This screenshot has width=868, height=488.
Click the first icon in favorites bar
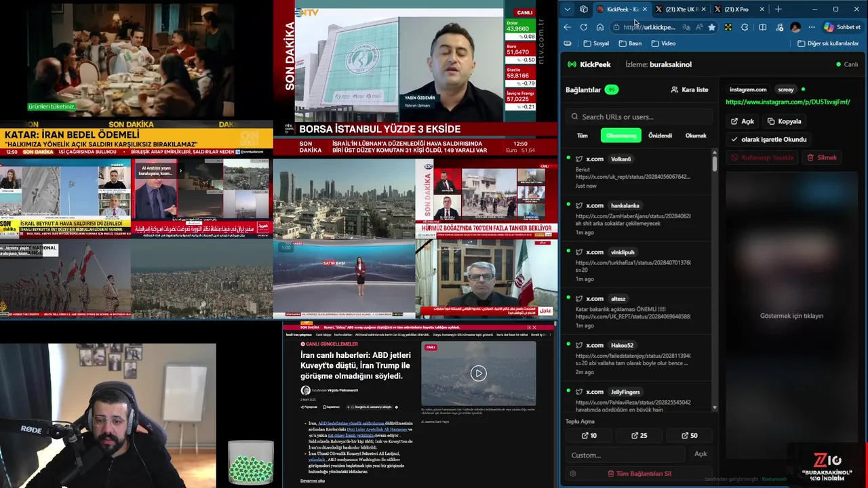pyautogui.click(x=568, y=43)
